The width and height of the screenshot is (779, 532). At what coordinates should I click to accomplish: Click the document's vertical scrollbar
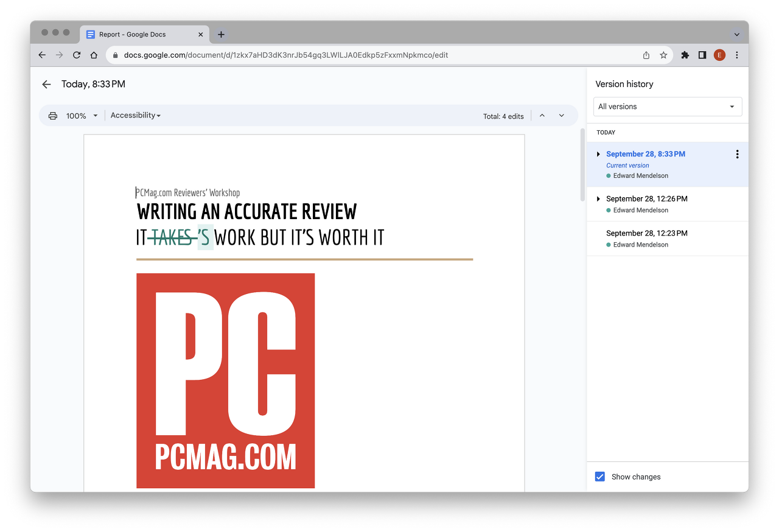pyautogui.click(x=582, y=164)
